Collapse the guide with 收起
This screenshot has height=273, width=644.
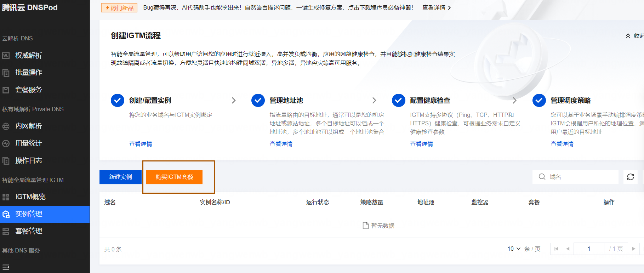(635, 36)
